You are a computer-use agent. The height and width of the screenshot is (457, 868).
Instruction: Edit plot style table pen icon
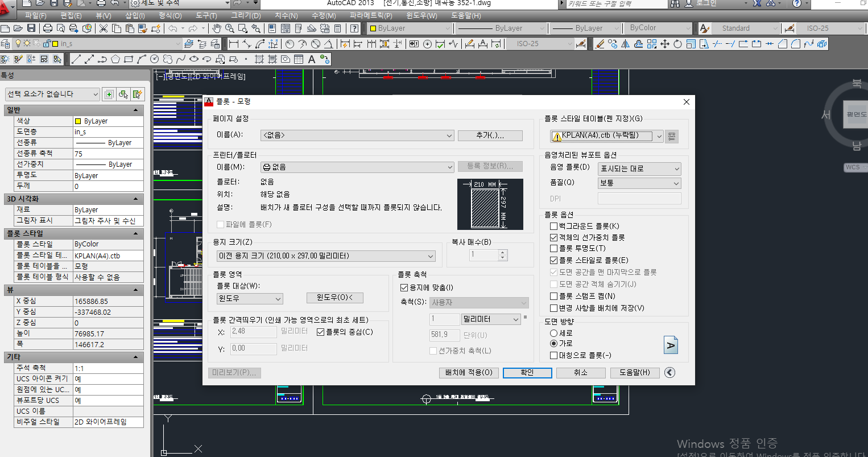(x=672, y=136)
